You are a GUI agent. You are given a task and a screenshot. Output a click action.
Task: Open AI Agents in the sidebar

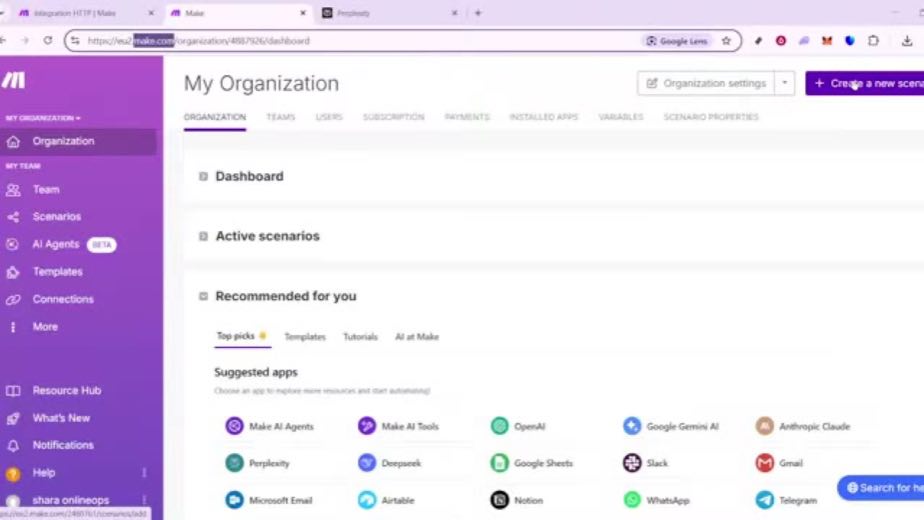point(55,244)
